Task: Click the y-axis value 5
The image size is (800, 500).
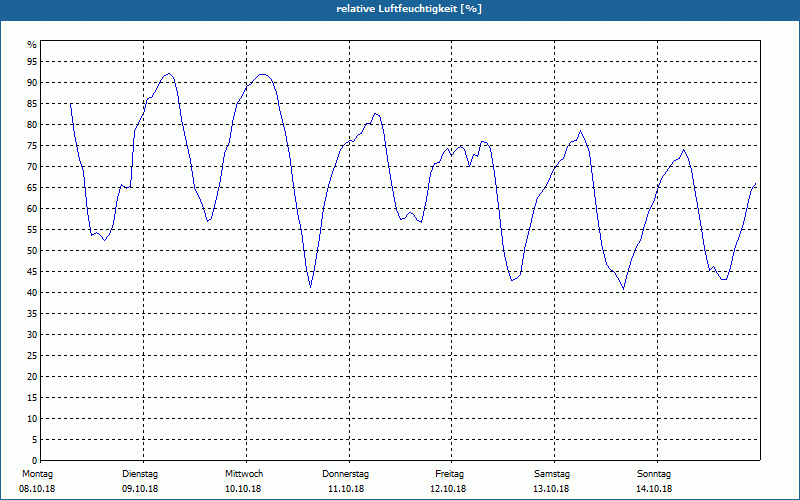Action: tap(34, 439)
